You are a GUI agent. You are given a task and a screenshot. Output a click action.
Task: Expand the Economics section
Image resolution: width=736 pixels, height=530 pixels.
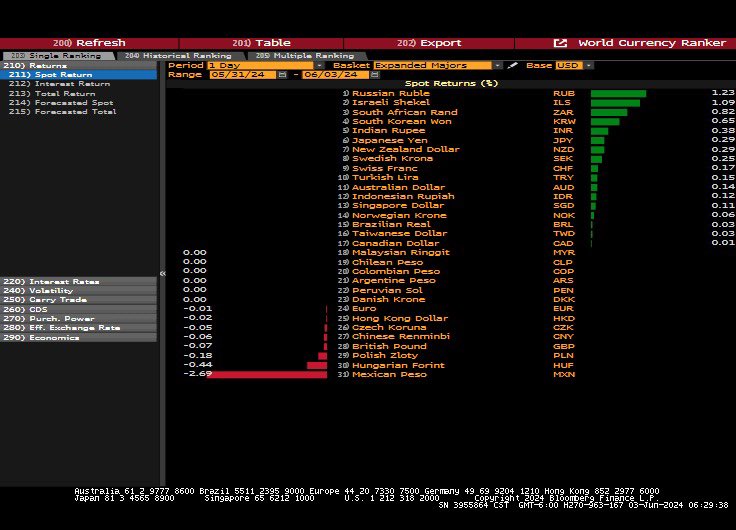pos(78,338)
